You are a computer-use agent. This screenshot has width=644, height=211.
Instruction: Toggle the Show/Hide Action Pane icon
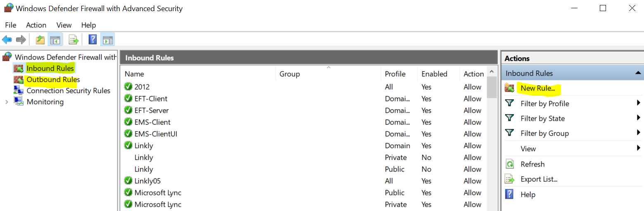(107, 40)
